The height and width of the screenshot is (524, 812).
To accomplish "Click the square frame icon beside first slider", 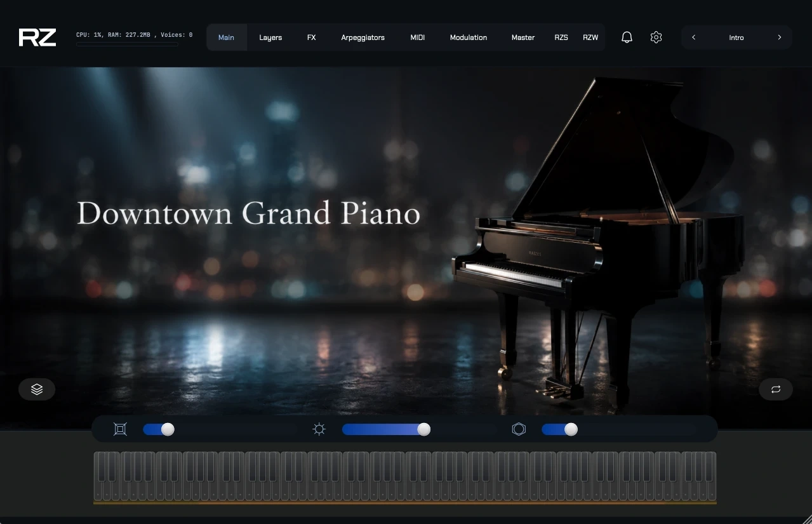I will (x=120, y=429).
